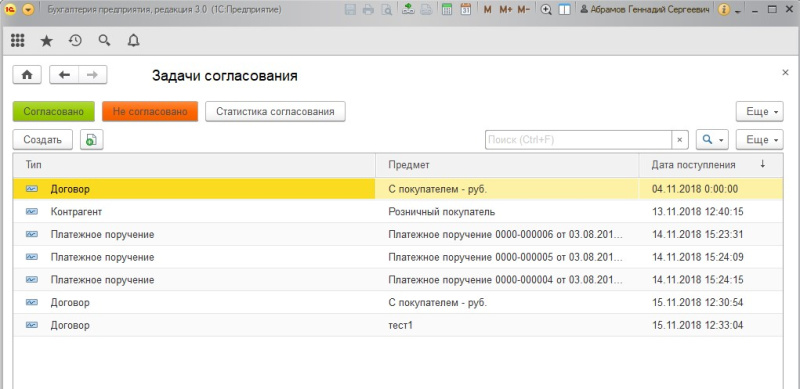Viewport: 800px width, 389px height.
Task: Click the search magnifier in the tools panel
Action: (x=104, y=41)
